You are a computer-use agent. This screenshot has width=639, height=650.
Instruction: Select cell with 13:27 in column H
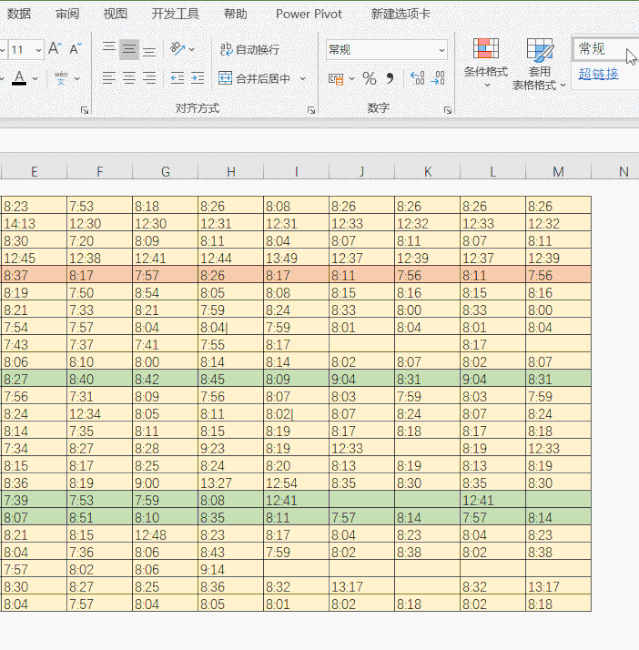(231, 483)
